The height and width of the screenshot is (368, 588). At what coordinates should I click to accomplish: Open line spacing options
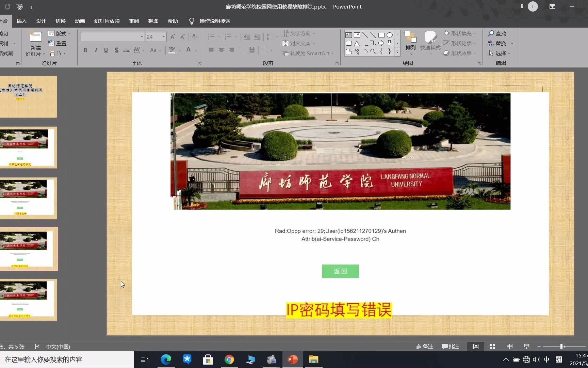[272, 37]
